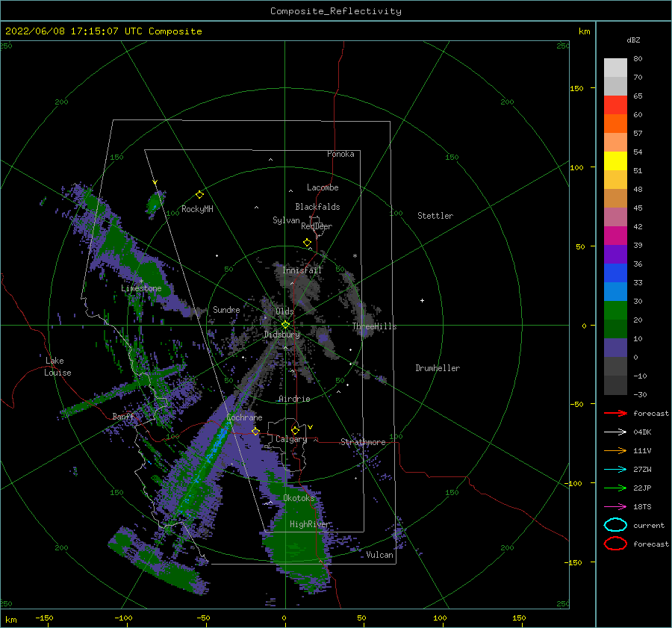672x628 pixels.
Task: Click the Blackfalds city label
Action: pos(317,207)
